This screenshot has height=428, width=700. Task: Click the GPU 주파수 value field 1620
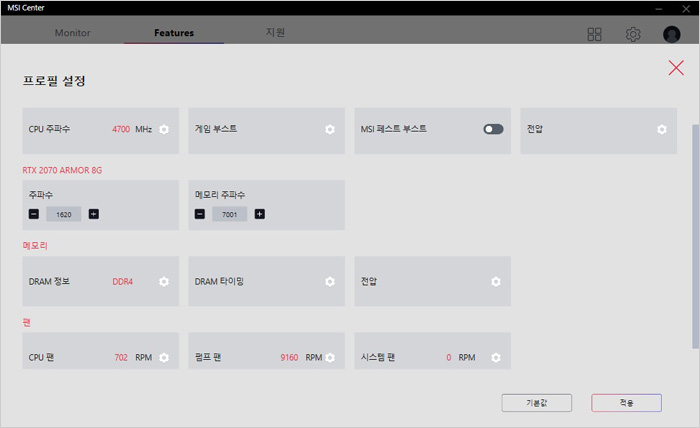coord(64,214)
